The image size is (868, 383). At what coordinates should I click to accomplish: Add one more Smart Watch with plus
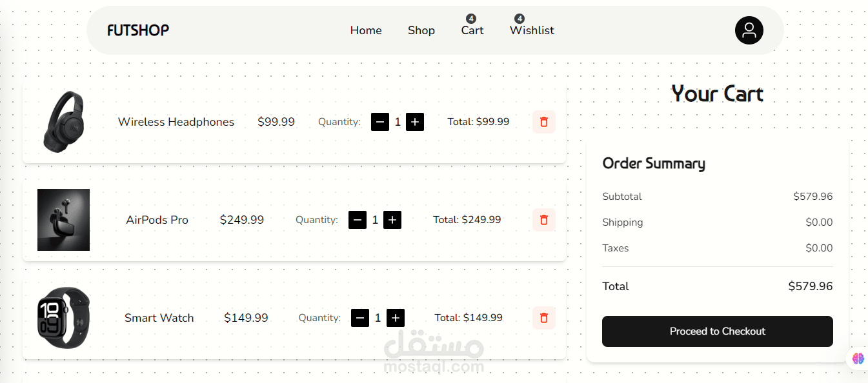click(x=396, y=318)
